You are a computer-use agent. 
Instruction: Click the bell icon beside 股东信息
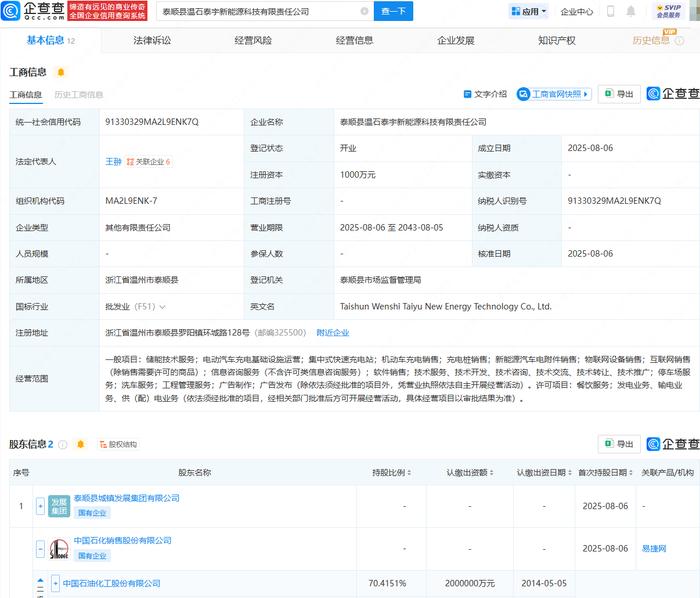pos(80,444)
